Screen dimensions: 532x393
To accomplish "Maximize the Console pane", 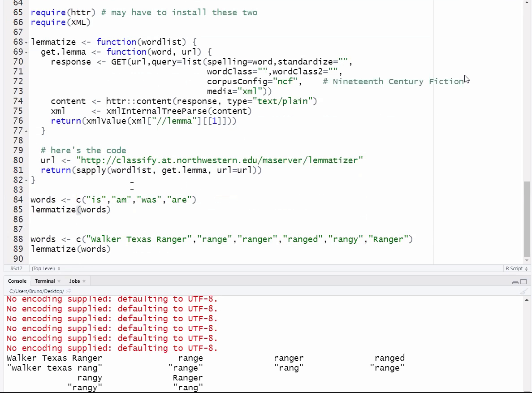I will click(x=523, y=282).
